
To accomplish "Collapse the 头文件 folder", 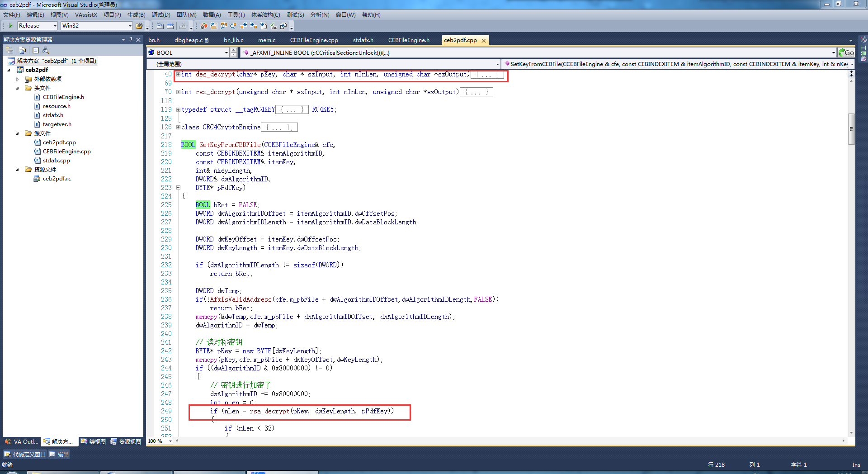I will point(18,88).
